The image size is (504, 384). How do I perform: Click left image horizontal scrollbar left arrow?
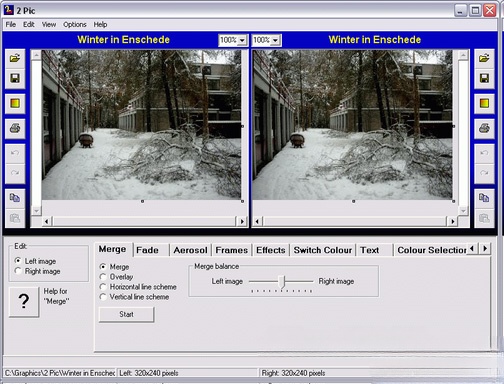click(x=46, y=221)
